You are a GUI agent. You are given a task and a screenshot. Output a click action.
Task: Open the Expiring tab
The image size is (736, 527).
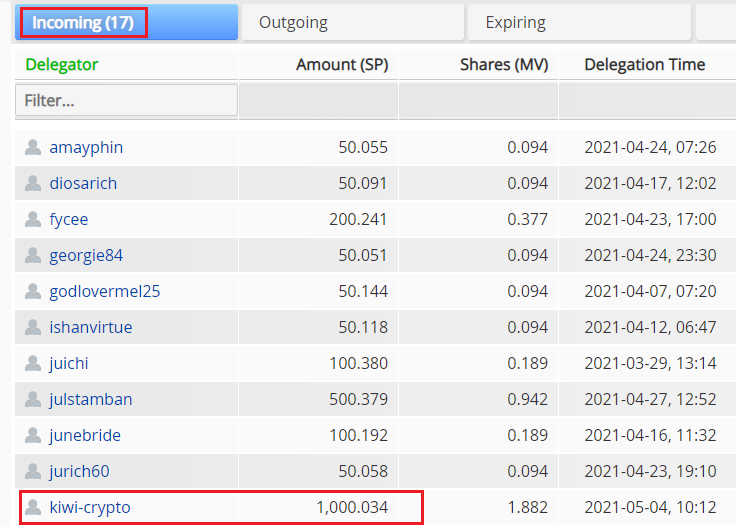point(579,22)
